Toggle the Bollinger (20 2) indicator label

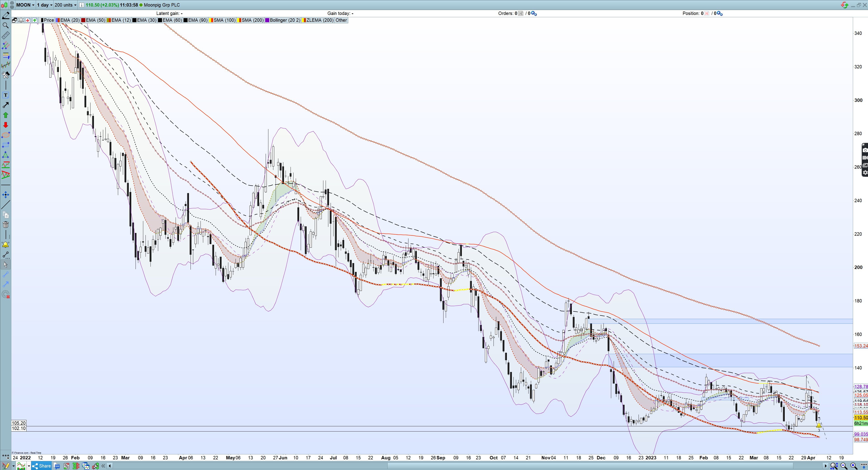284,20
